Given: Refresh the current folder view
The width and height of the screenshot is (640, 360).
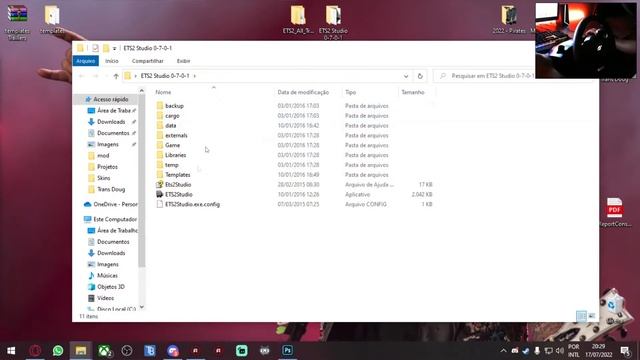Looking at the screenshot, I should 420,76.
